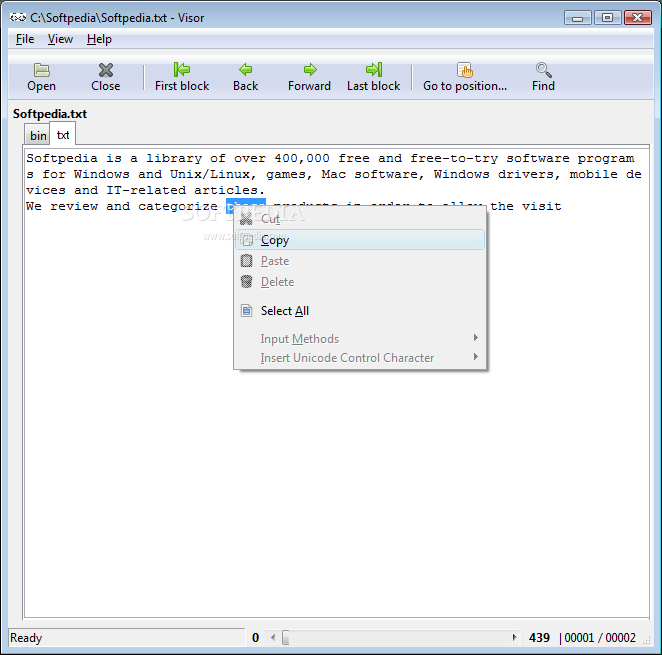The width and height of the screenshot is (662, 655).
Task: Choose Select All in context menu
Action: [x=360, y=311]
